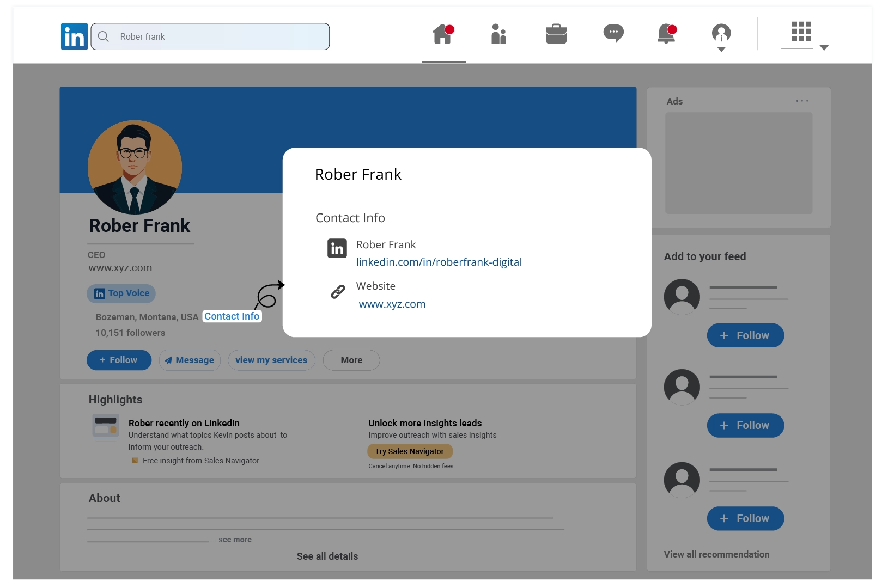Send a Message to Rober Frank
The width and height of the screenshot is (882, 588).
[190, 360]
